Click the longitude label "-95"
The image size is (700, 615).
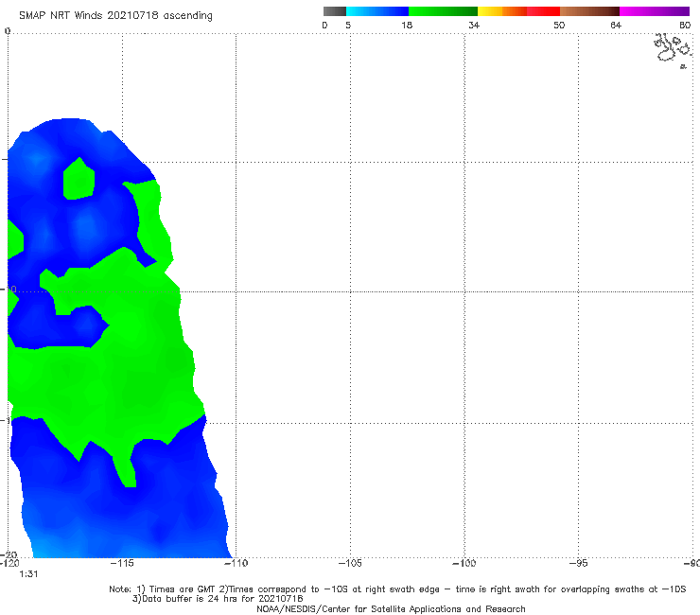[x=579, y=563]
